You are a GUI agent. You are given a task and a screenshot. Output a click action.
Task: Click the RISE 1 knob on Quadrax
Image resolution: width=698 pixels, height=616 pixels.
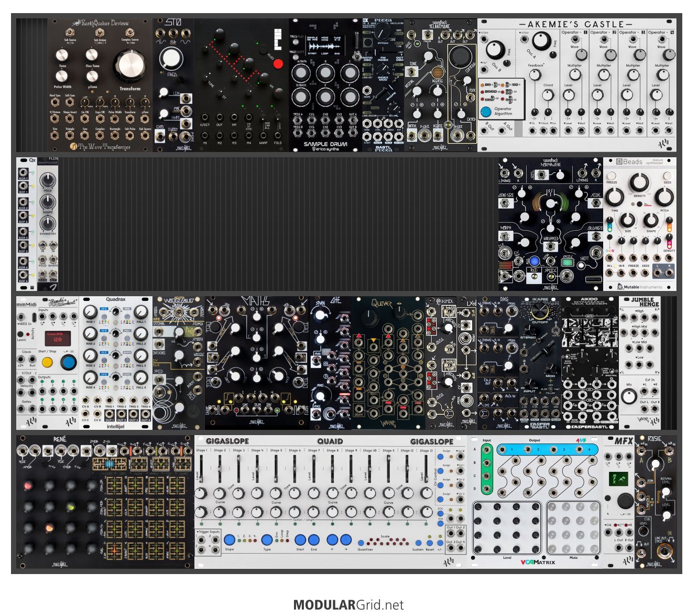[91, 312]
